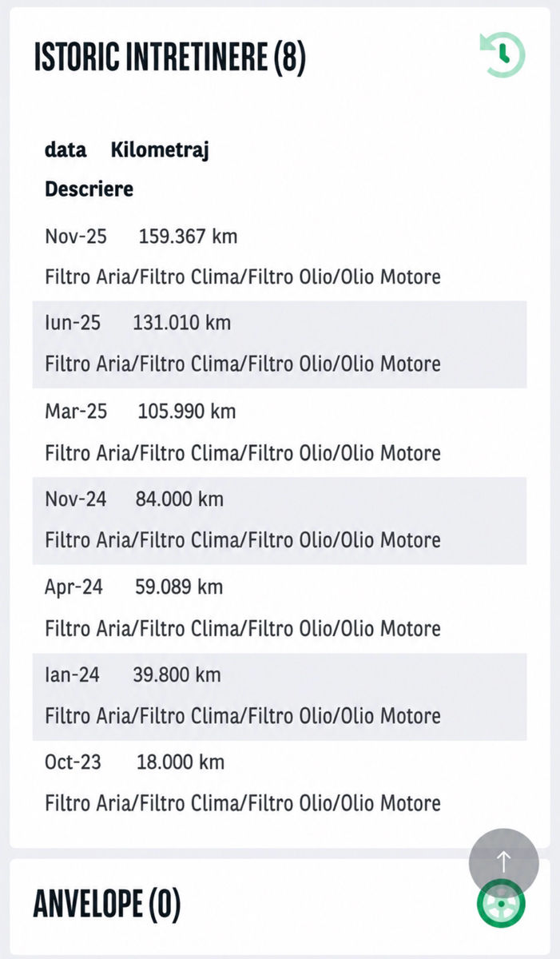The width and height of the screenshot is (560, 959).
Task: Click the maintenance history clock icon
Action: [x=502, y=55]
